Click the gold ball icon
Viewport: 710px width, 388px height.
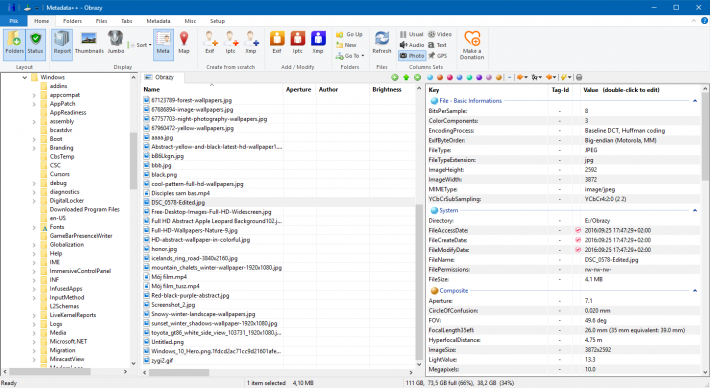[x=499, y=77]
